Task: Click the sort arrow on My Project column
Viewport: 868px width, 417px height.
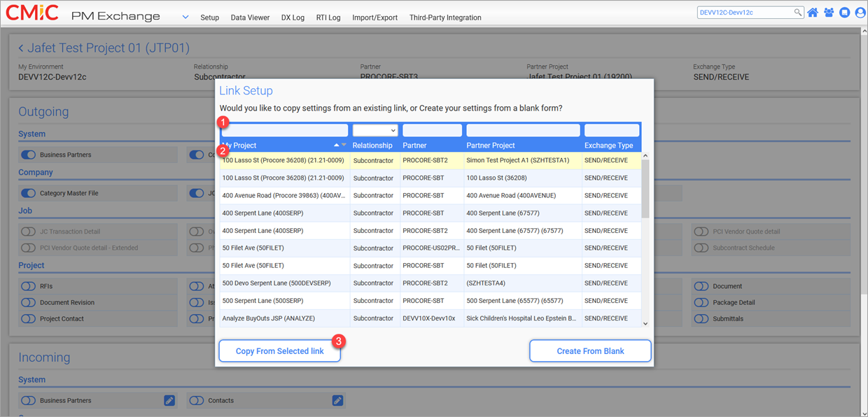Action: coord(337,145)
